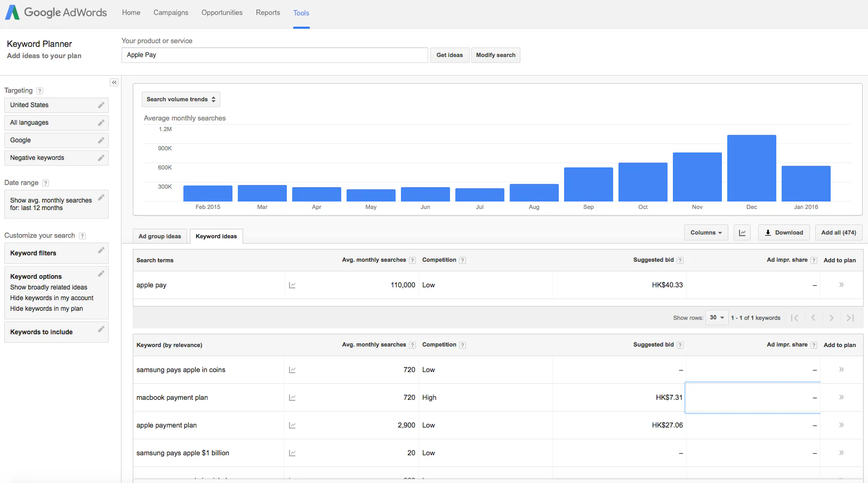Screen dimensions: 868x483
Task: Add apple pay keyword to plan
Action: pos(841,285)
